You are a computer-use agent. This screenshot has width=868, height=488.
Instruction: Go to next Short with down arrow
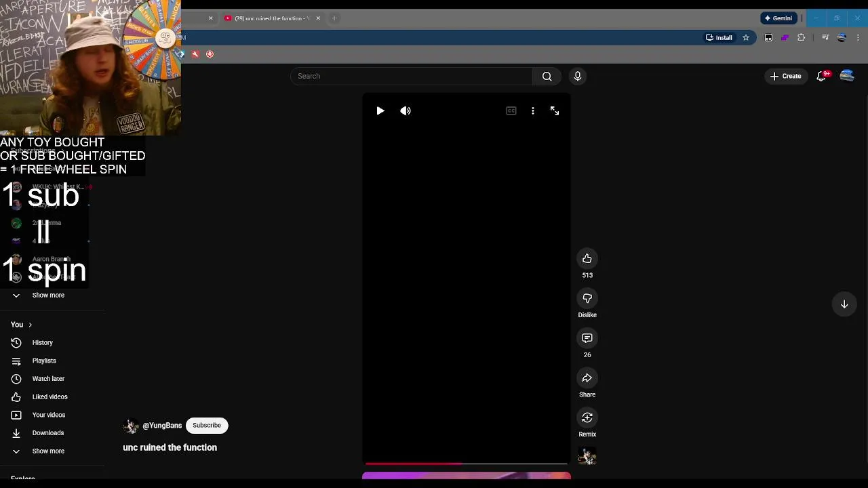click(844, 304)
